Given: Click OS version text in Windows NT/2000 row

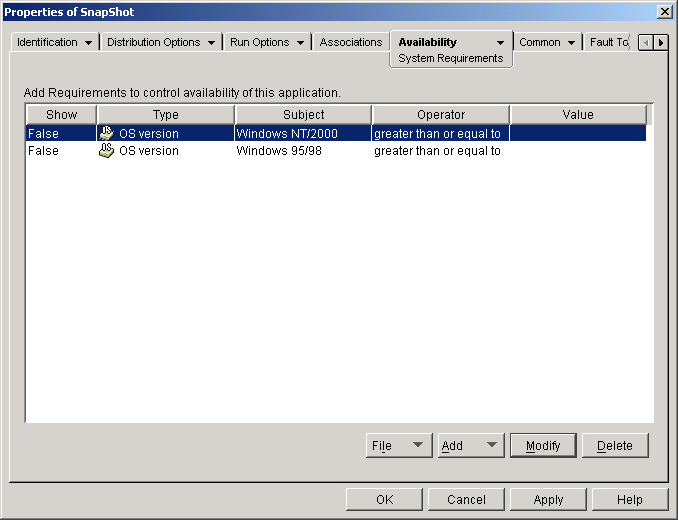Looking at the screenshot, I should pyautogui.click(x=149, y=134).
